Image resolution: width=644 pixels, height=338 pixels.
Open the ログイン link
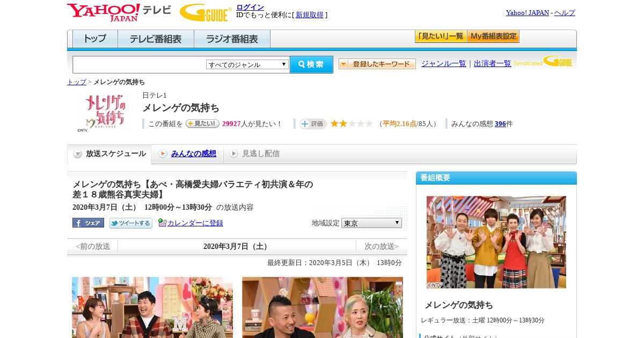[x=250, y=7]
